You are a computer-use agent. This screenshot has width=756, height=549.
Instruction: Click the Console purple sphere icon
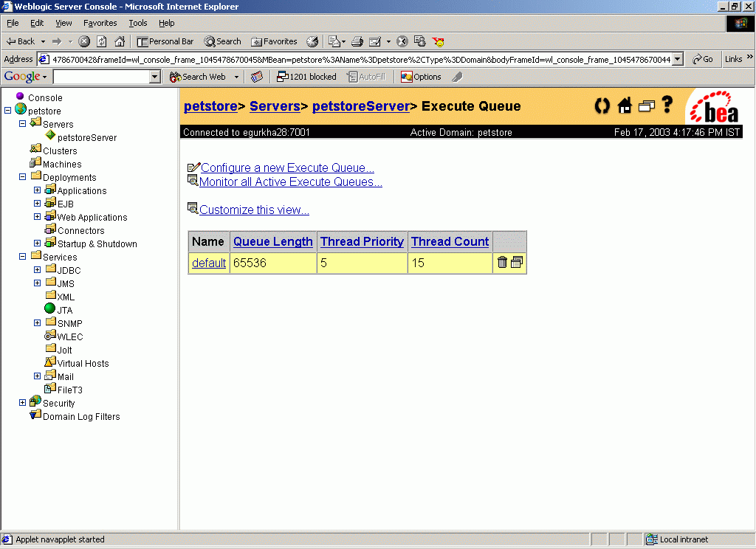coord(20,96)
